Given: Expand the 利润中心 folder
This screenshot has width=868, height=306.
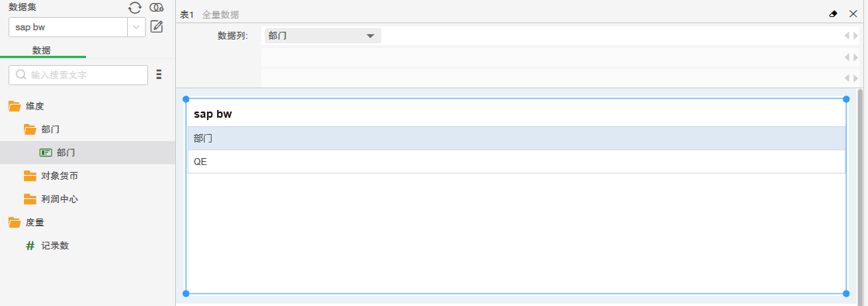Looking at the screenshot, I should coord(30,199).
